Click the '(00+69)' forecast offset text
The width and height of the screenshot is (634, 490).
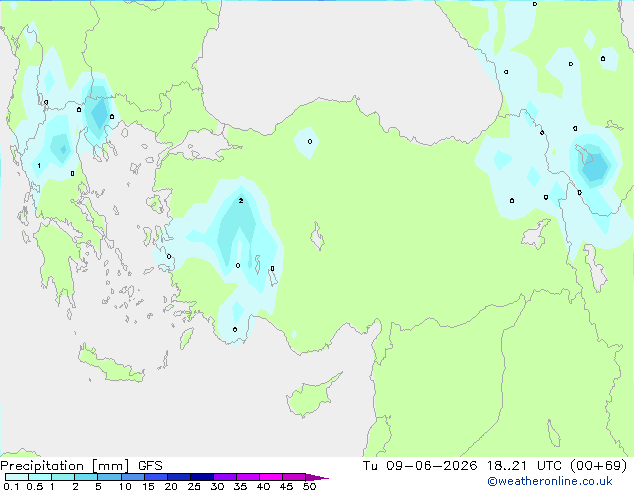[x=598, y=466]
